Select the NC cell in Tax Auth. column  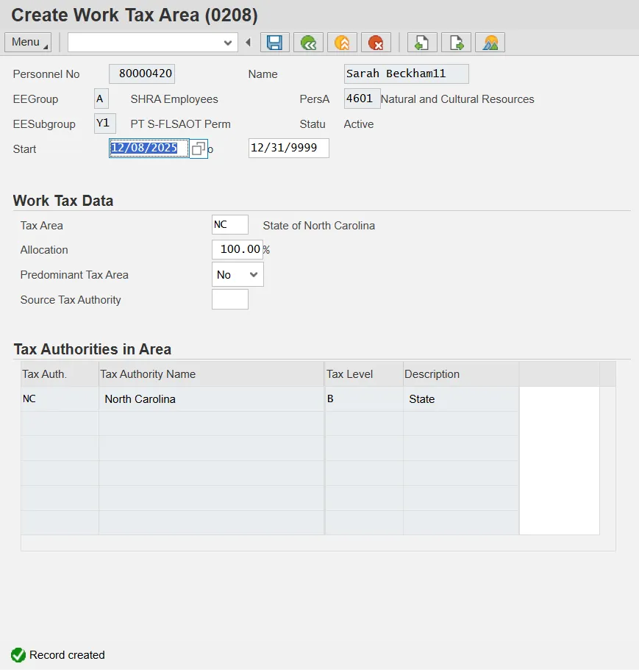click(x=59, y=399)
